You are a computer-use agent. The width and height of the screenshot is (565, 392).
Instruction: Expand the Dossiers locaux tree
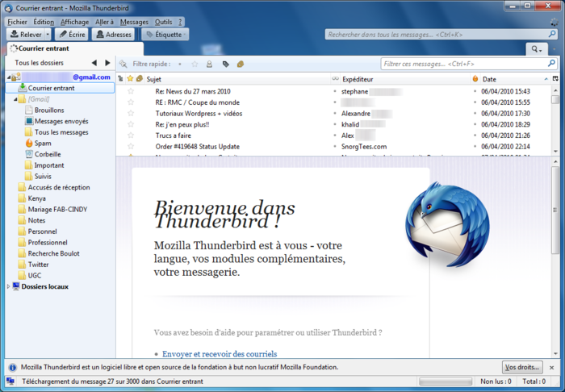tap(9, 286)
